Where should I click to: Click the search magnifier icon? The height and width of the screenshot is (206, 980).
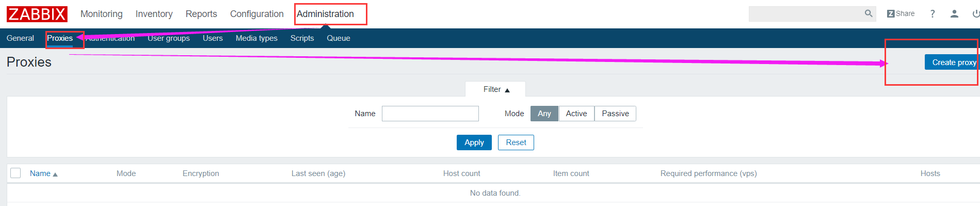(869, 13)
